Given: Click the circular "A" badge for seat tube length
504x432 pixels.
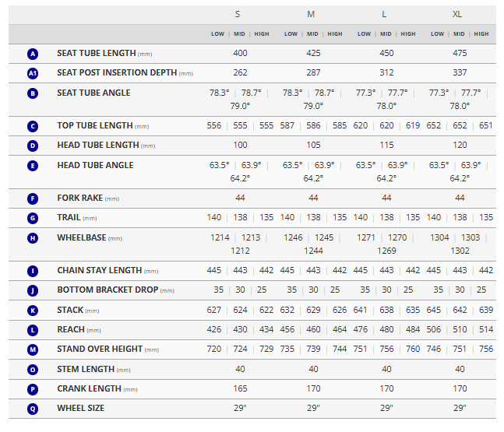Looking at the screenshot, I should (x=33, y=54).
